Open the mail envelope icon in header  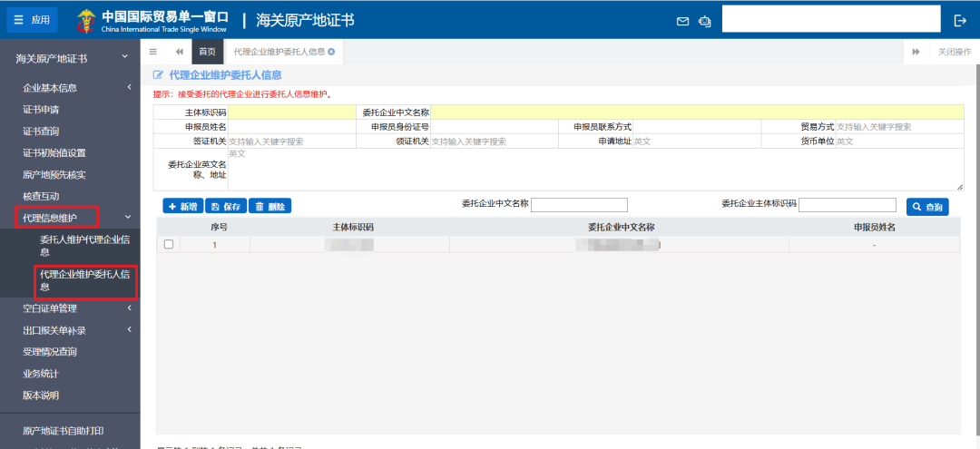pos(682,21)
